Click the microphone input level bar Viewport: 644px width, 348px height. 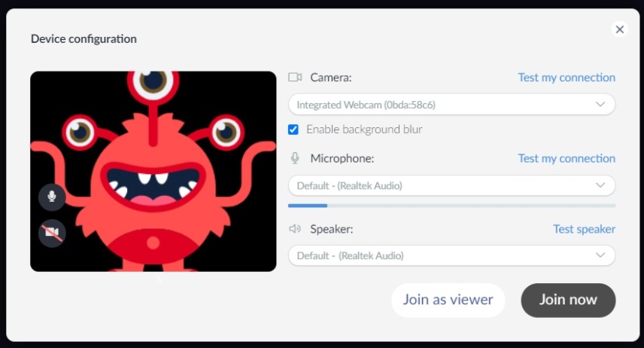(452, 206)
